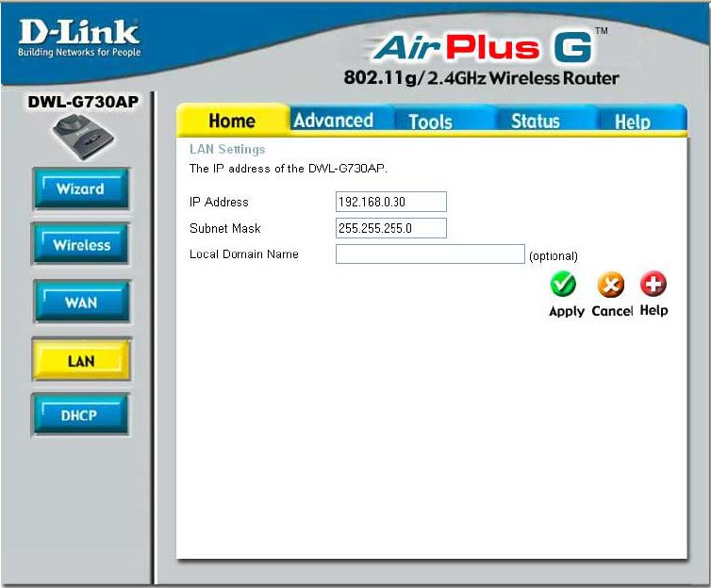Open the WAN settings page
Viewport: 711px width, 588px height.
pyautogui.click(x=82, y=302)
